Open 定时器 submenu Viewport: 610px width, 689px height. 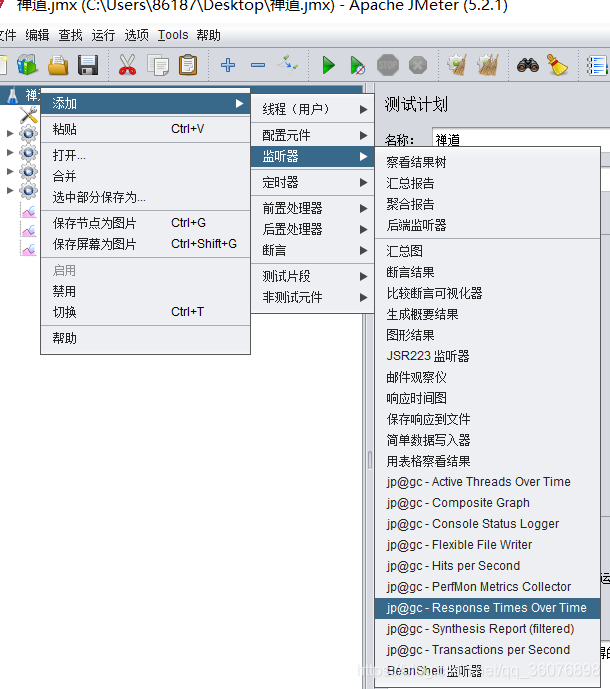tap(312, 182)
